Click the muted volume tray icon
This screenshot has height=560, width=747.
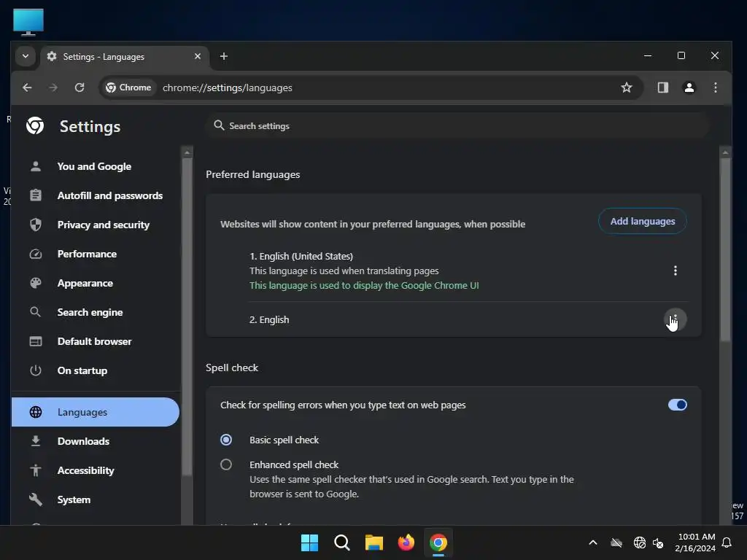pyautogui.click(x=658, y=542)
